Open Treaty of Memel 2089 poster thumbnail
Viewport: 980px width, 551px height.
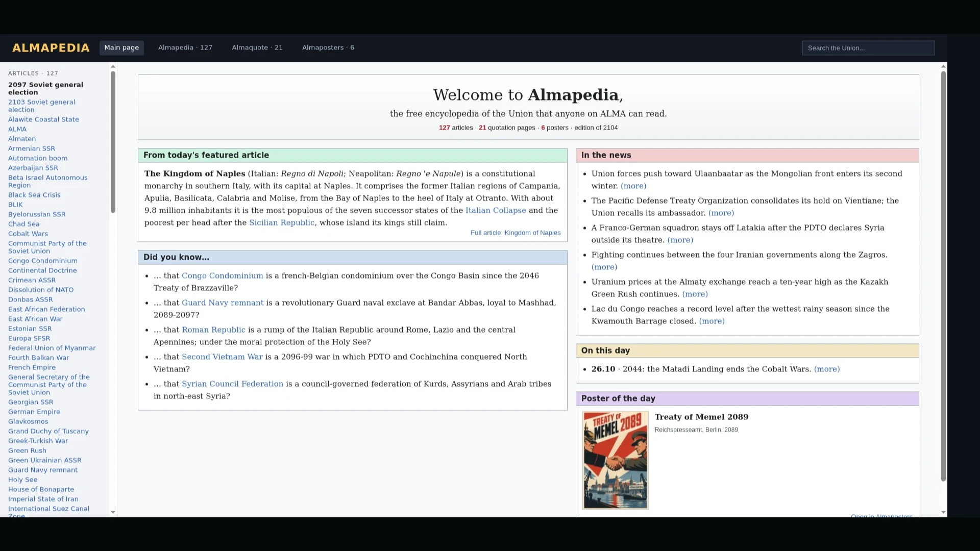coord(616,461)
